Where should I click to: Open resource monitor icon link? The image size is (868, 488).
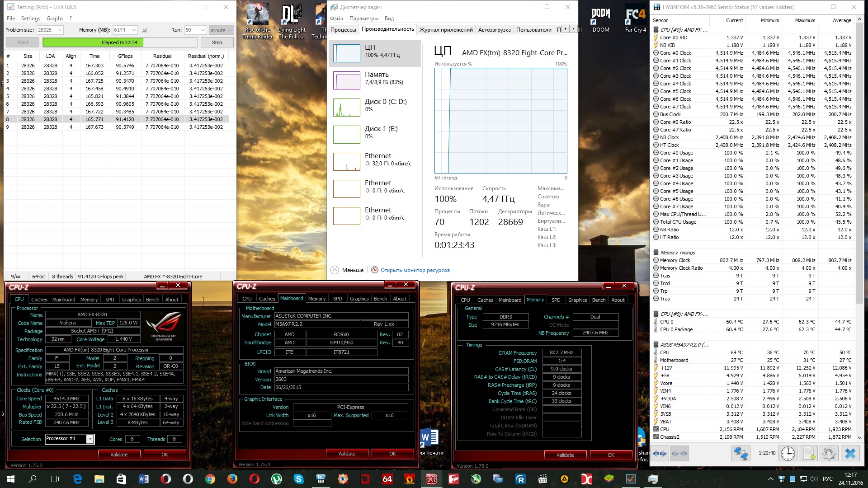pos(375,270)
